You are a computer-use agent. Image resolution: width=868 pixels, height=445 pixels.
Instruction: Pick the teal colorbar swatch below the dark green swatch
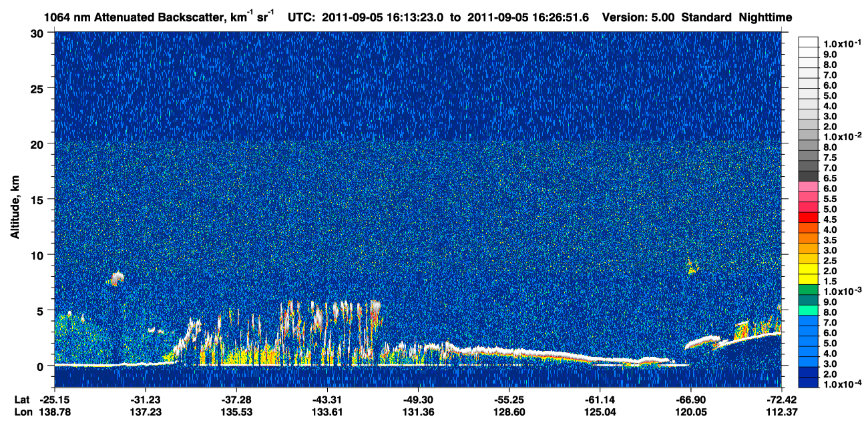pyautogui.click(x=809, y=300)
